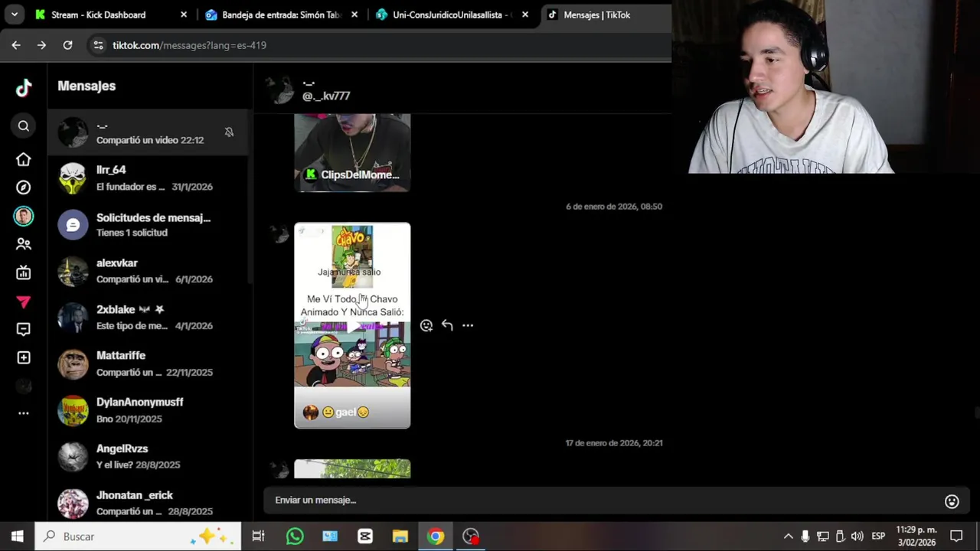
Task: Open the @._.kv777 profile in chat header
Action: coord(325,96)
